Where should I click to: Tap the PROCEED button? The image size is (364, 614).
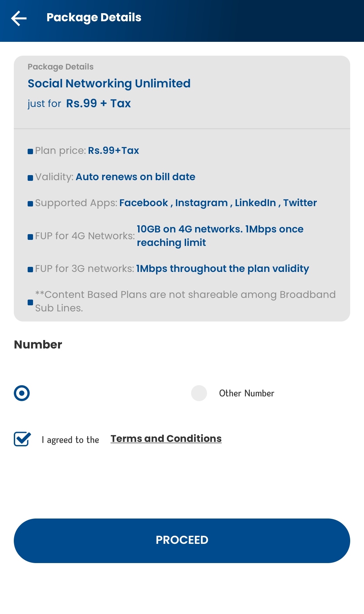click(x=182, y=541)
